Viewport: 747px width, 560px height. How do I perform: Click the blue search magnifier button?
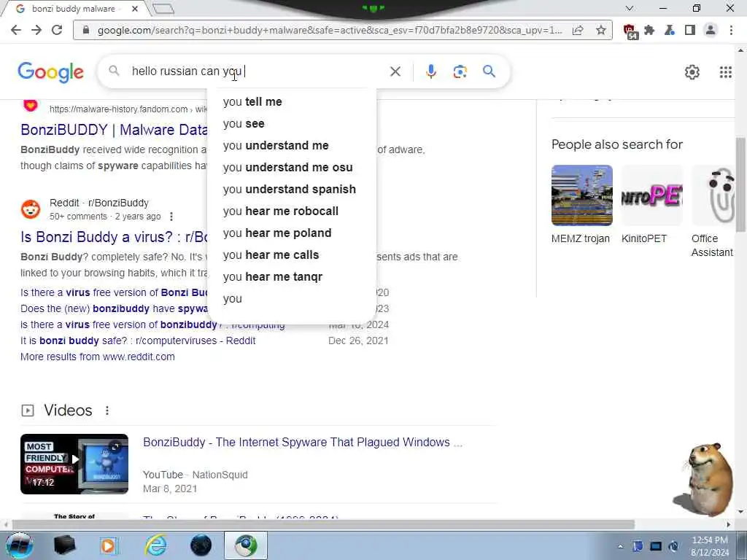tap(489, 71)
